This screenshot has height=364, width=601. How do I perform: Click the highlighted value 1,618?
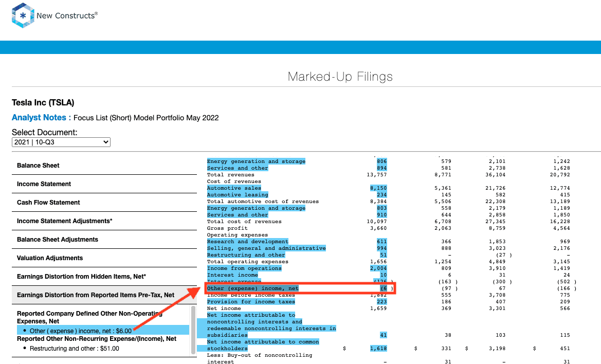(x=378, y=349)
